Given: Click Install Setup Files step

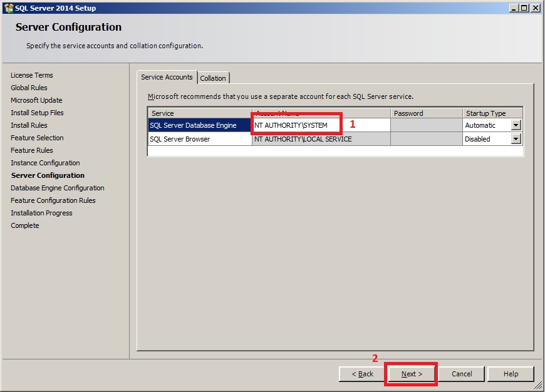Looking at the screenshot, I should (37, 113).
